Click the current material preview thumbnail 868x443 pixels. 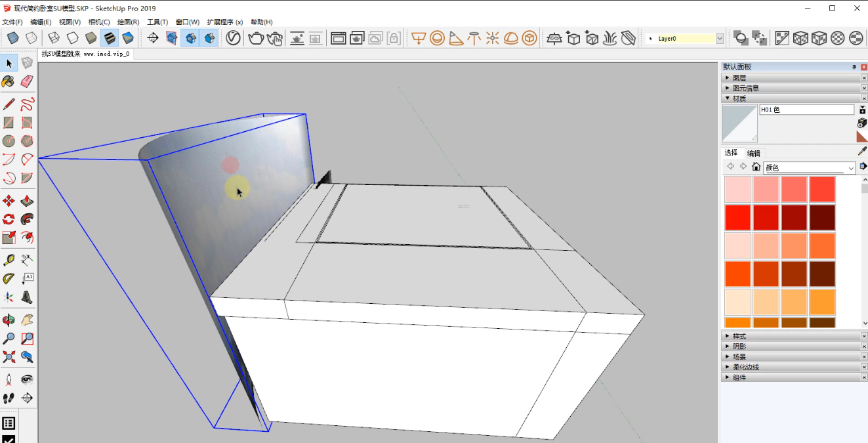[739, 123]
